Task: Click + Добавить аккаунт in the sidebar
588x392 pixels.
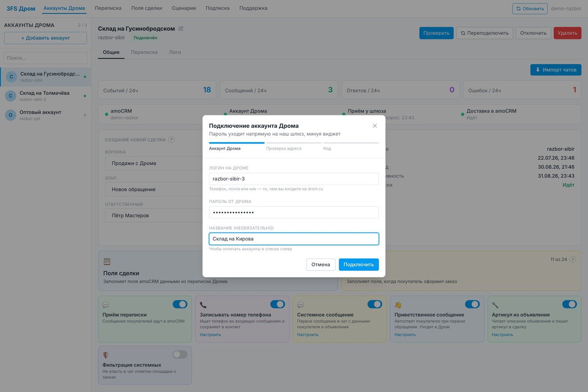Action: (45, 38)
